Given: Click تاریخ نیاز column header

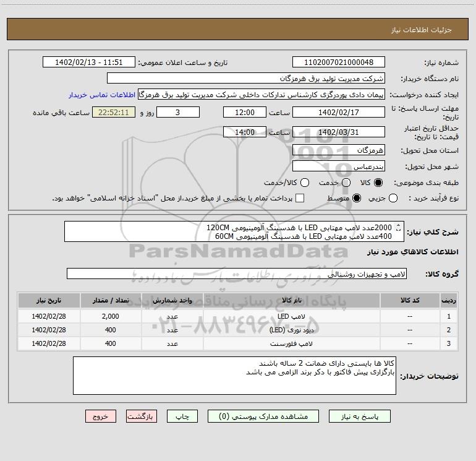Looking at the screenshot, I should click(49, 300).
